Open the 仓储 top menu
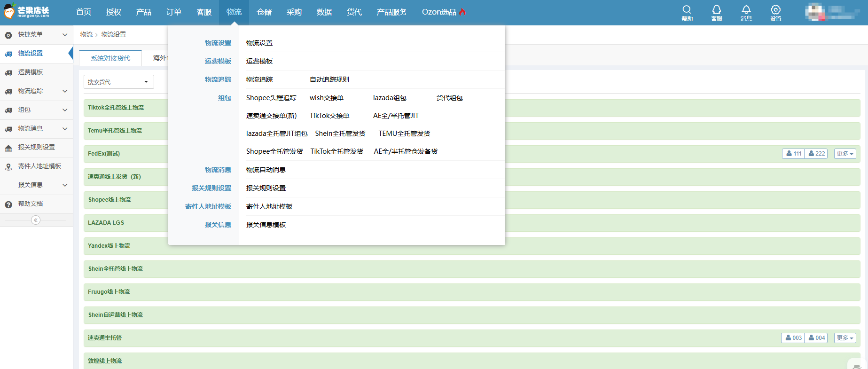The height and width of the screenshot is (369, 868). pyautogui.click(x=264, y=12)
